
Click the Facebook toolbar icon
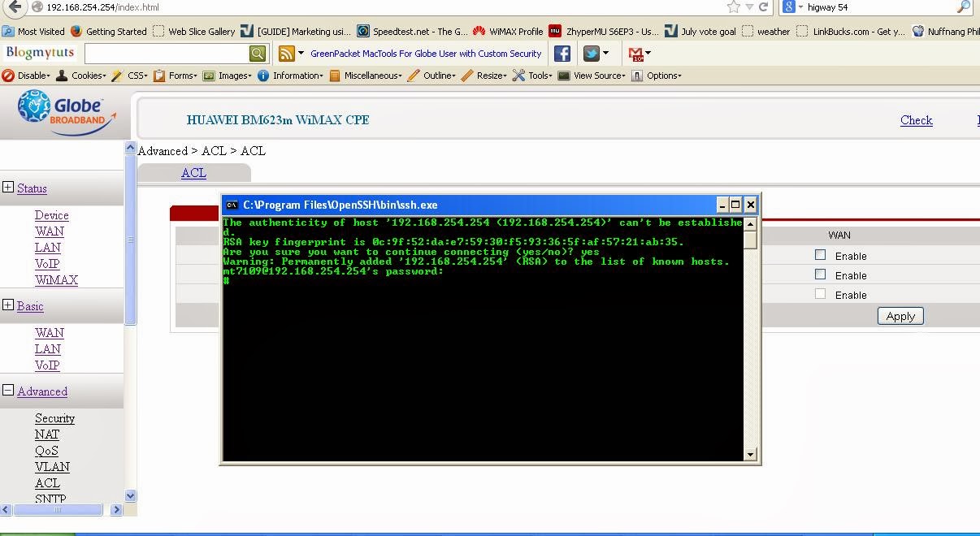point(562,54)
